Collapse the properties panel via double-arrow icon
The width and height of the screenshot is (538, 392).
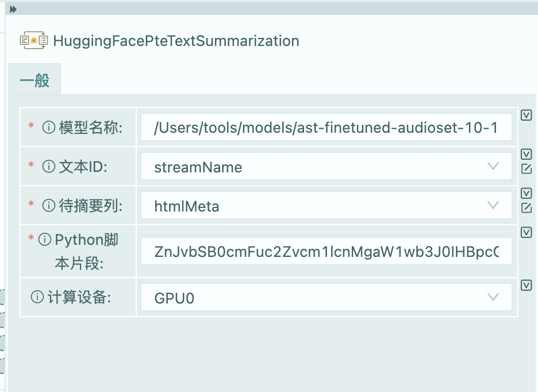coord(14,9)
